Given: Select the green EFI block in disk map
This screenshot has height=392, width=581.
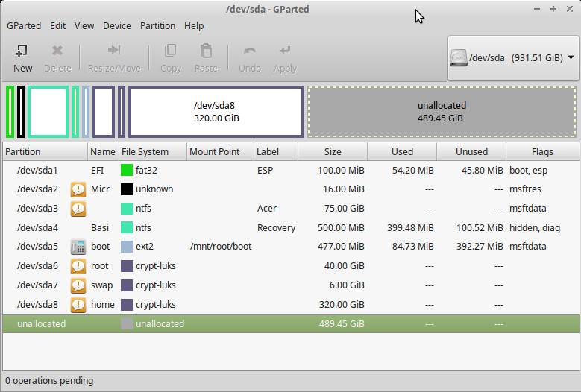Looking at the screenshot, I should (x=10, y=112).
